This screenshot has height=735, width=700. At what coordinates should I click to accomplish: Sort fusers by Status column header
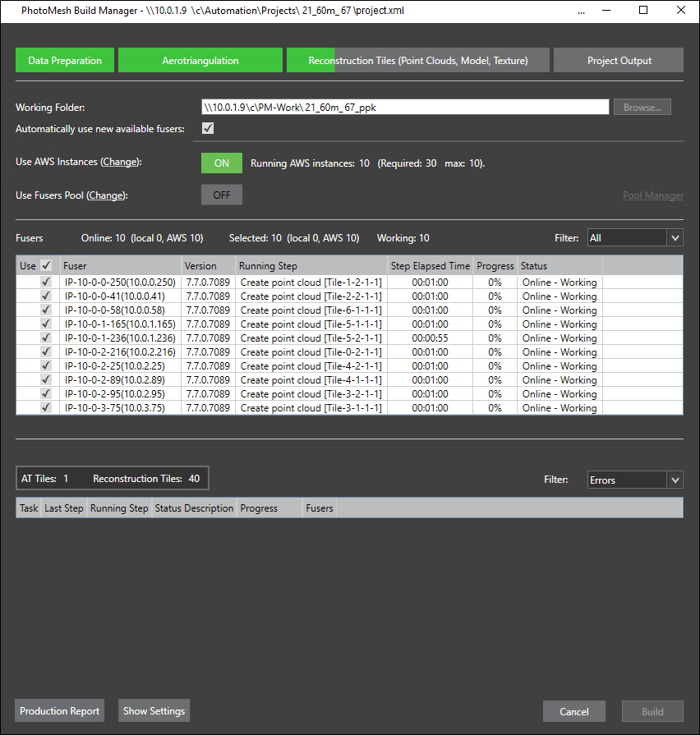pyautogui.click(x=560, y=266)
